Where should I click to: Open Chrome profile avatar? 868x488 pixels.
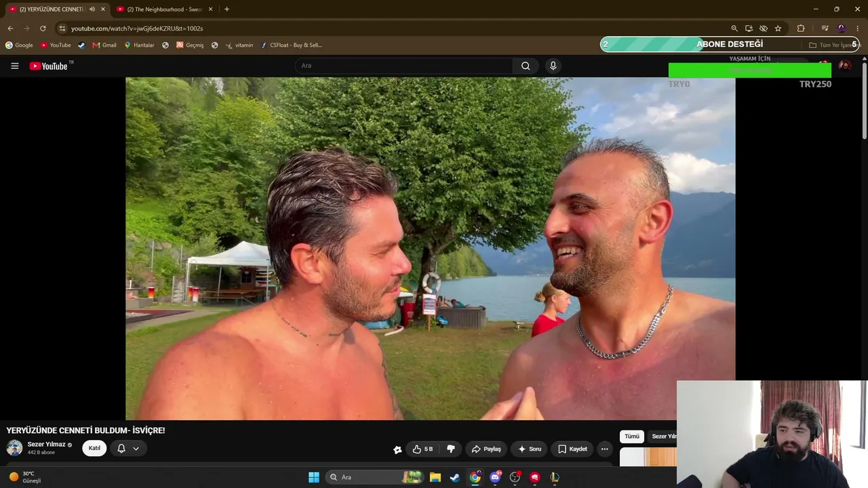tap(842, 28)
